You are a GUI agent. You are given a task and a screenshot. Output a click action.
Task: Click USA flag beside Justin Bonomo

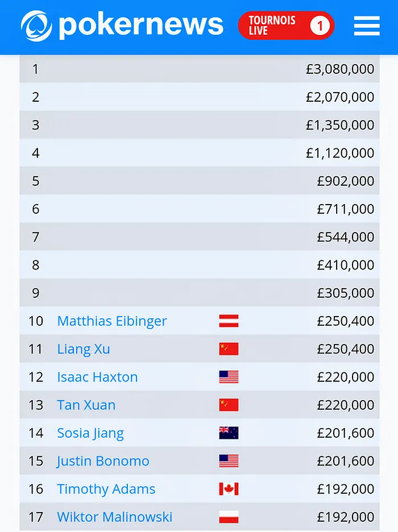pyautogui.click(x=229, y=461)
